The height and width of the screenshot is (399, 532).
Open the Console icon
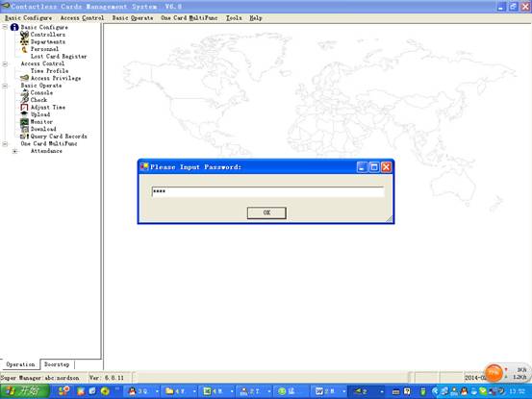coord(24,92)
